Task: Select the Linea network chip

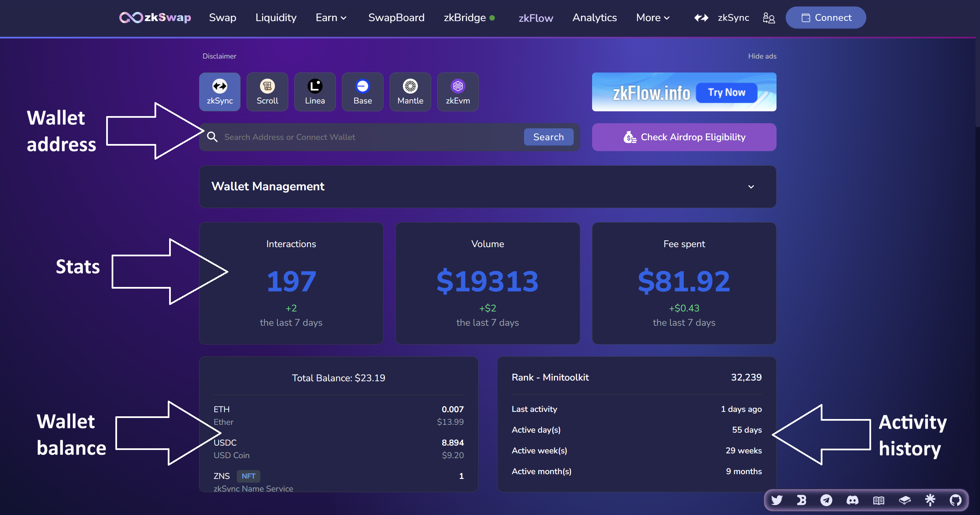Action: [x=315, y=92]
